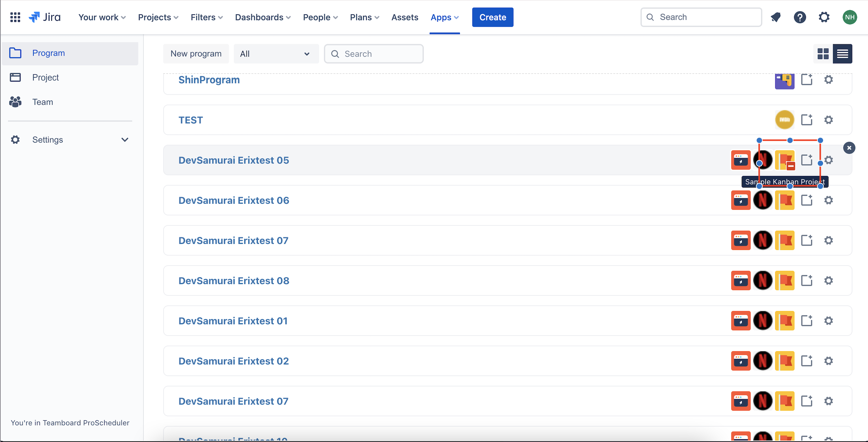Switch to list view layout

pyautogui.click(x=842, y=54)
